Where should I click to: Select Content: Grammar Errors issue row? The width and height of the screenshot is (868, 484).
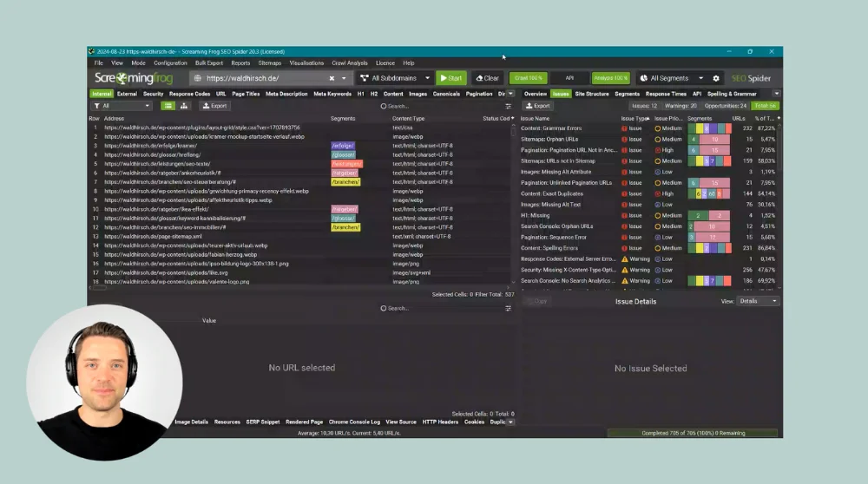(x=648, y=128)
